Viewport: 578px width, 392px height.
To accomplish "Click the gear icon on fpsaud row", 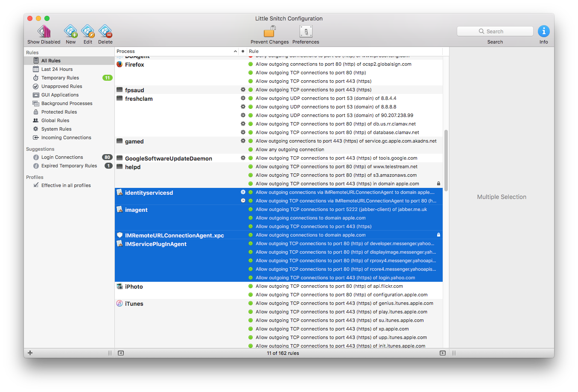I will 243,90.
